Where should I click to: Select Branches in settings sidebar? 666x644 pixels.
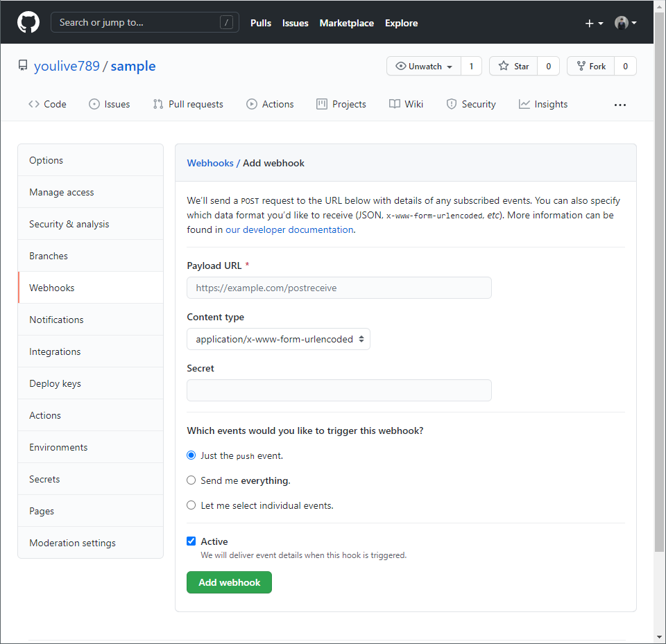tap(90, 256)
